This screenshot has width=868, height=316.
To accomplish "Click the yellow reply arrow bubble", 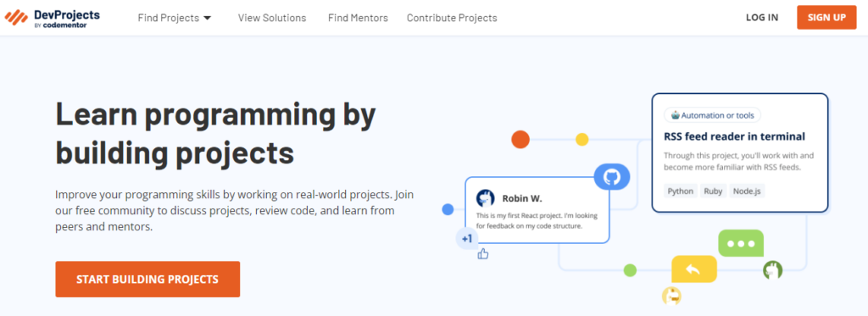I will [x=693, y=269].
